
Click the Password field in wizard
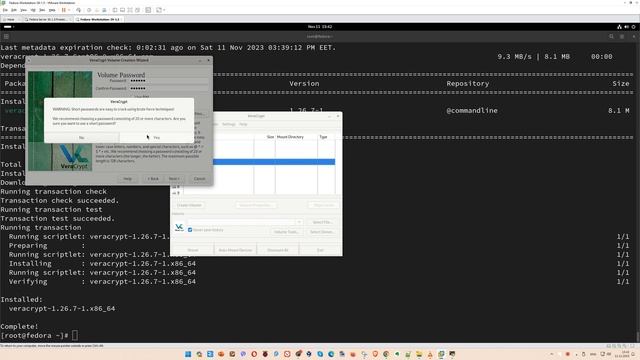click(x=168, y=81)
